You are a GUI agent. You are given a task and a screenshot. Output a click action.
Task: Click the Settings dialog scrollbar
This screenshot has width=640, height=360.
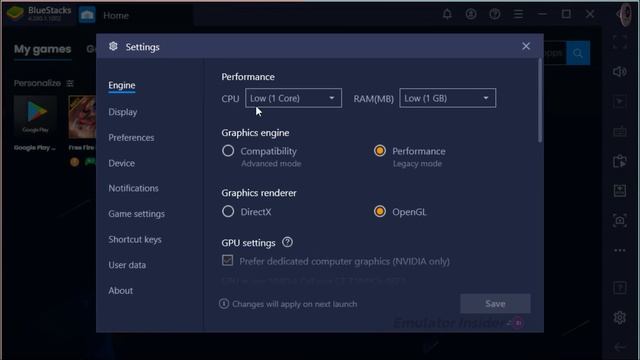[x=540, y=100]
